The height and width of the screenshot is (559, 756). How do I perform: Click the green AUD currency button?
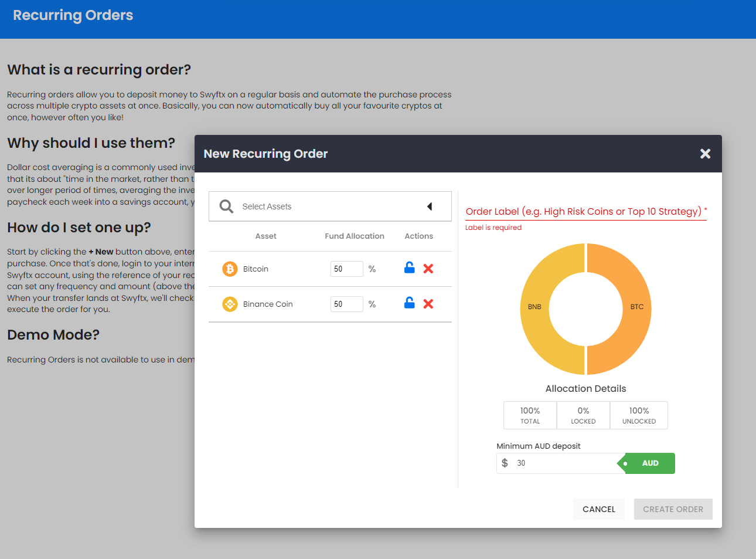[x=650, y=463]
